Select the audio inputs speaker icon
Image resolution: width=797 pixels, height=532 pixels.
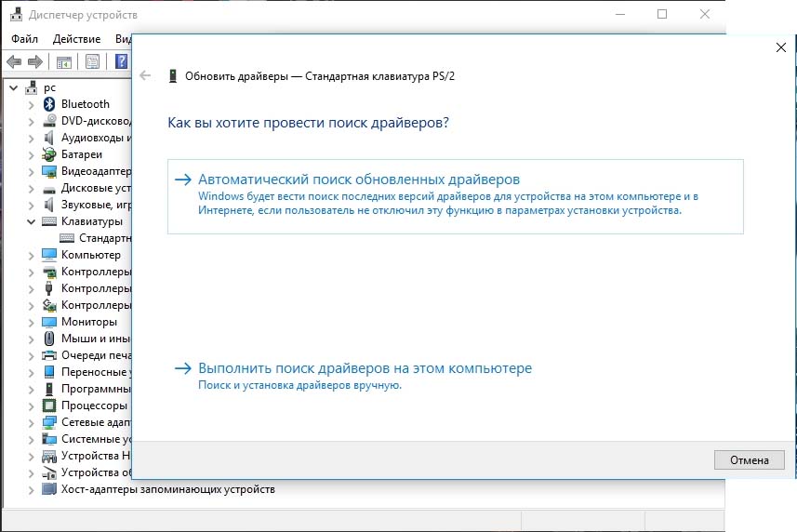click(x=48, y=138)
